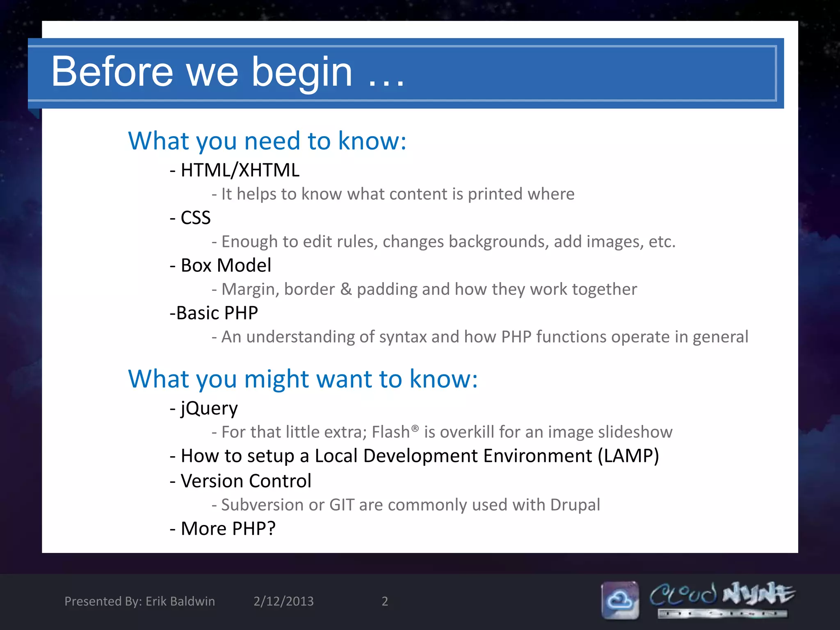
Task: Click the Cloud Nyne logo text
Action: (x=722, y=595)
